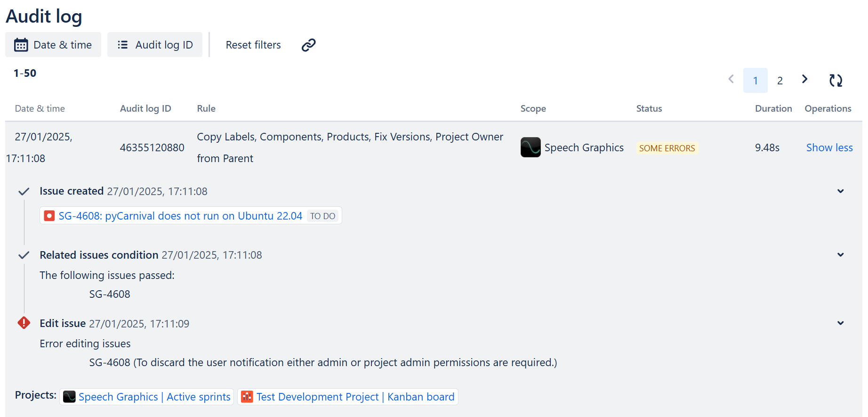Click the red Edit issue error icon
This screenshot has width=868, height=417.
click(x=24, y=323)
